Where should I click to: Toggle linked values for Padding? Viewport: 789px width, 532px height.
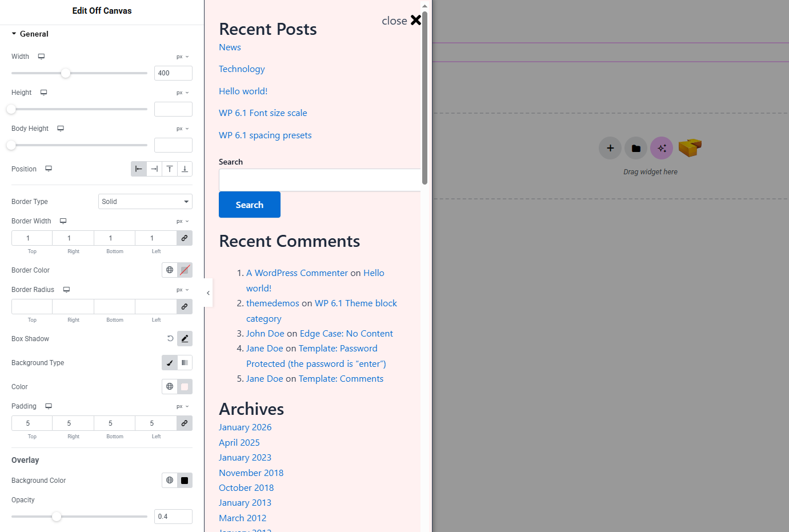(185, 423)
